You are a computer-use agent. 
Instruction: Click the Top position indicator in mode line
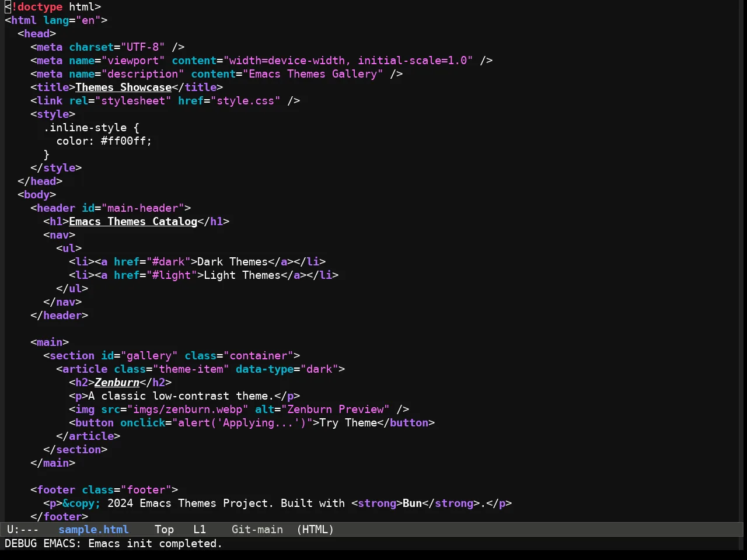[164, 530]
